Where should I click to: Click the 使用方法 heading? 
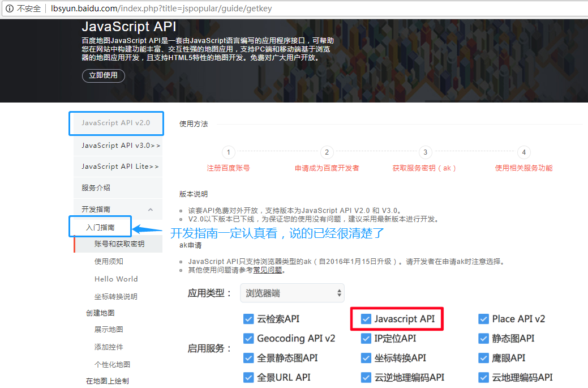point(194,124)
